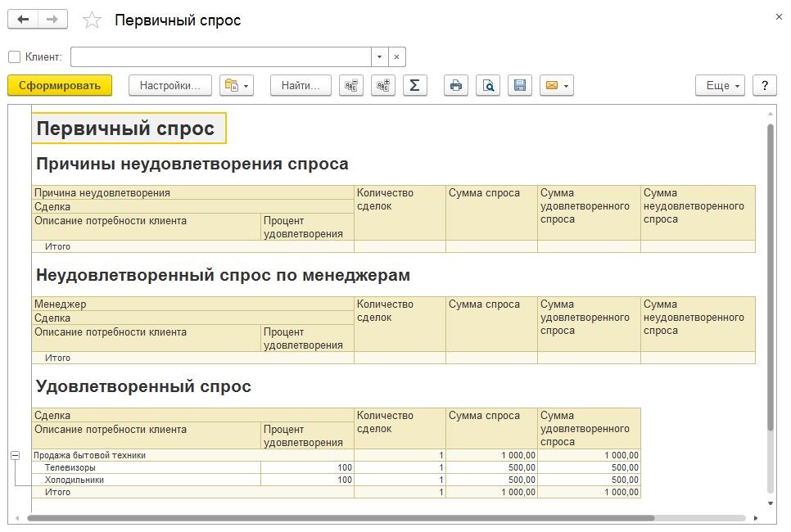The width and height of the screenshot is (791, 532).
Task: Click the scroll down arrow
Action: (x=771, y=503)
